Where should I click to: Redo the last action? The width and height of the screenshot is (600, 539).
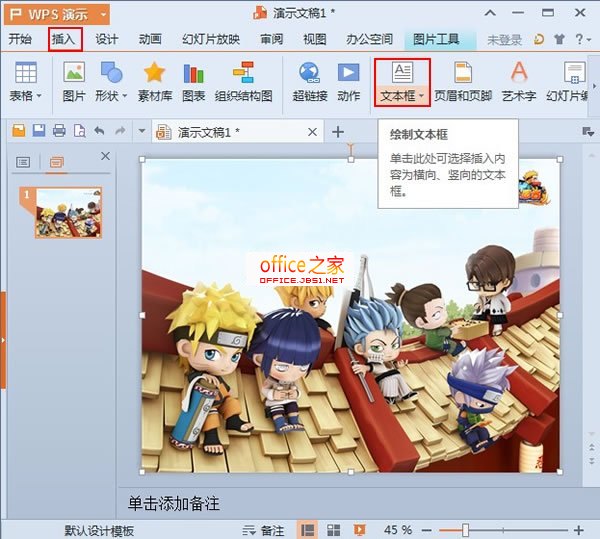(x=120, y=131)
